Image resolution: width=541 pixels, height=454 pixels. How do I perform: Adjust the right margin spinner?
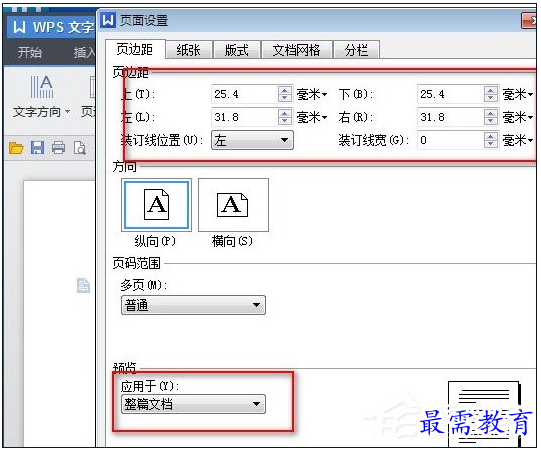click(x=490, y=117)
